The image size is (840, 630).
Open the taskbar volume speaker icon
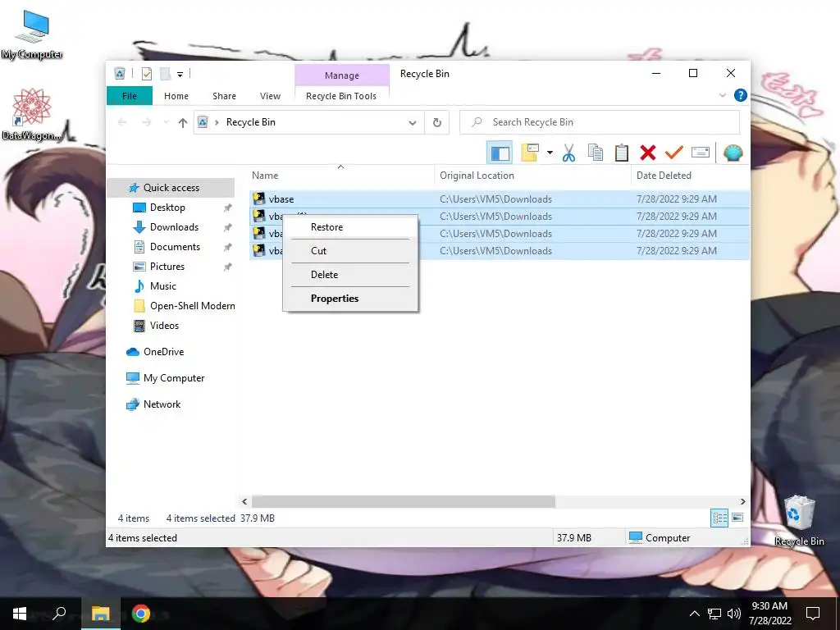(734, 614)
